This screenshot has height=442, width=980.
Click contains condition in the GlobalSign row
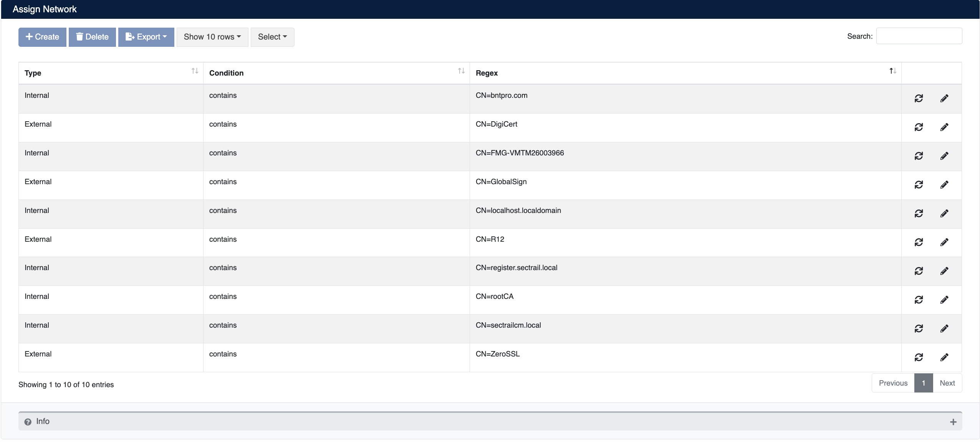pyautogui.click(x=223, y=181)
